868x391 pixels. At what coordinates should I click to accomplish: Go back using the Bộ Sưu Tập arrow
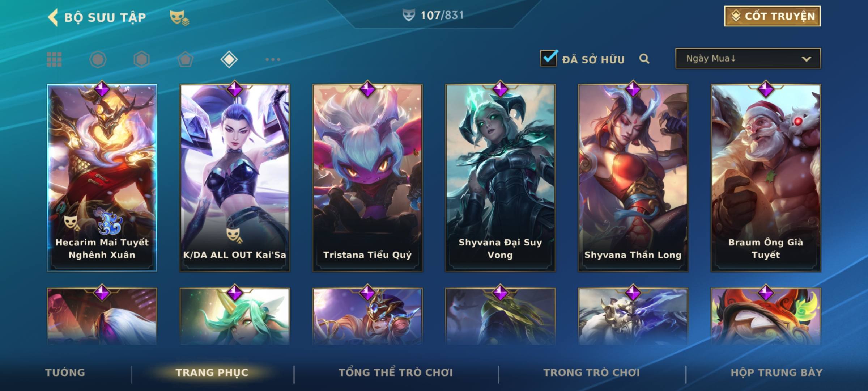[53, 17]
